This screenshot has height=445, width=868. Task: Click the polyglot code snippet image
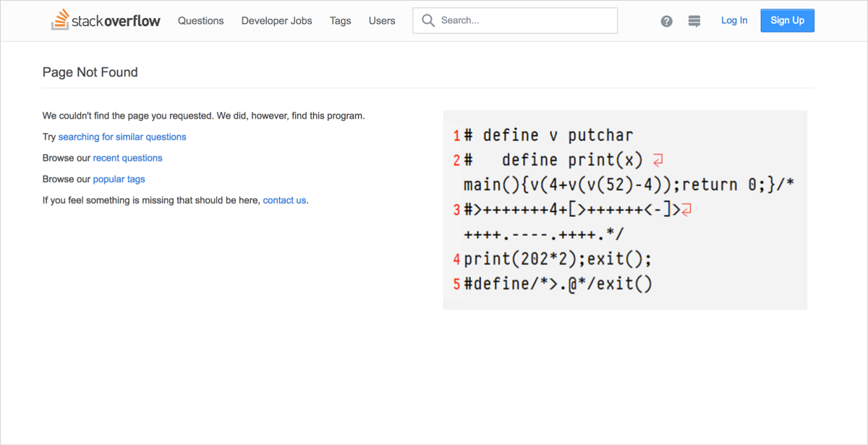(625, 210)
